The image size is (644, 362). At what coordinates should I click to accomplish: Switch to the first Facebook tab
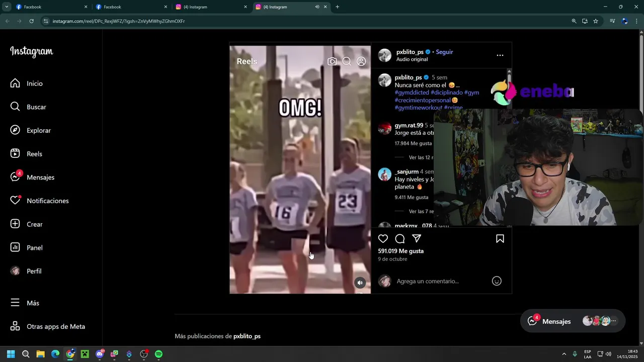[51, 7]
